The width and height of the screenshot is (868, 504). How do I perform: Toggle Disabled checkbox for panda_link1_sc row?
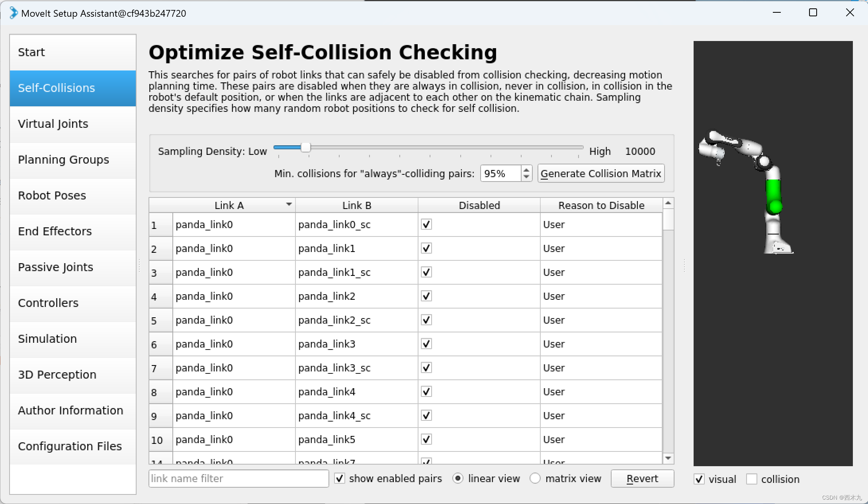tap(426, 272)
